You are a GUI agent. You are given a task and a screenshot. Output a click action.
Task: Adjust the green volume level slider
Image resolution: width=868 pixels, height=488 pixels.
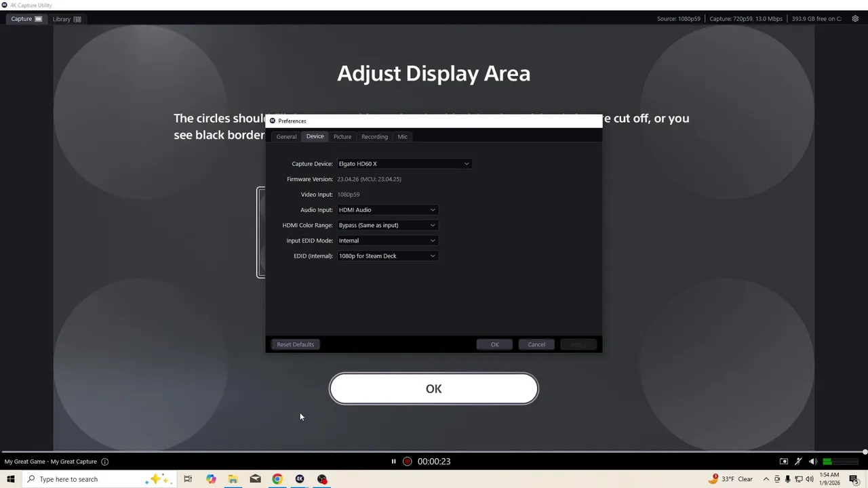841,462
